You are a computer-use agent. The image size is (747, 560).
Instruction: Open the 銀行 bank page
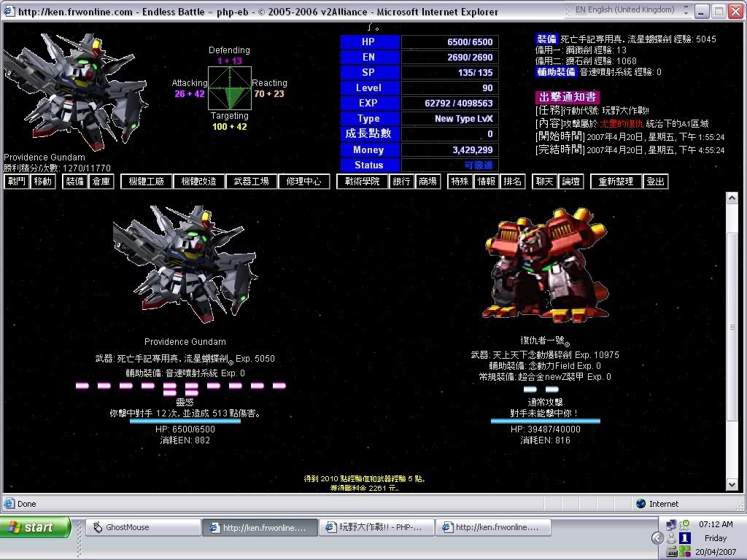click(402, 182)
